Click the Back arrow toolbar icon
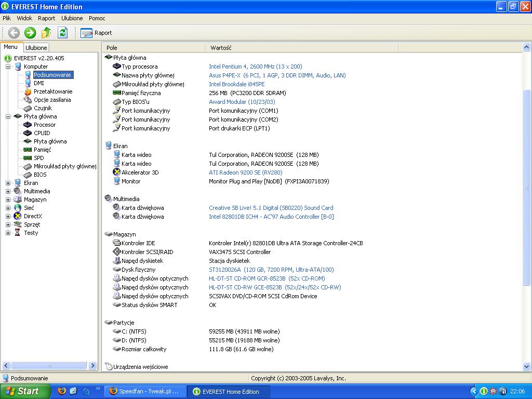Screen dimensions: 532x399 14,33
